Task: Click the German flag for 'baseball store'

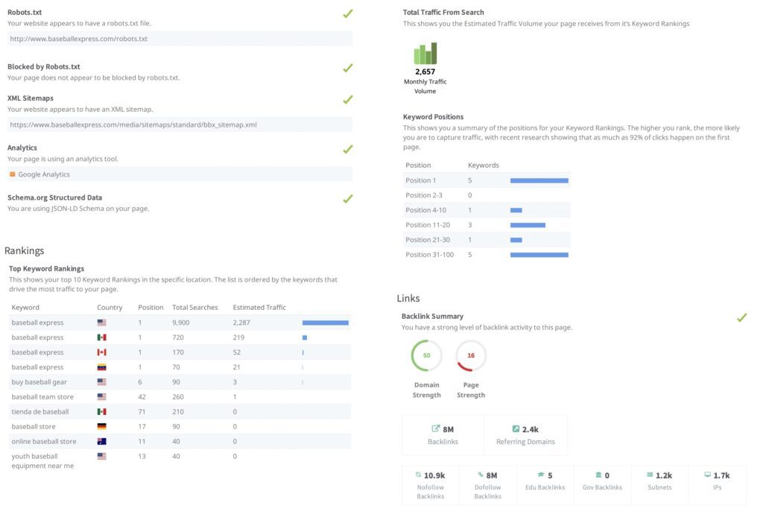Action: coord(102,427)
